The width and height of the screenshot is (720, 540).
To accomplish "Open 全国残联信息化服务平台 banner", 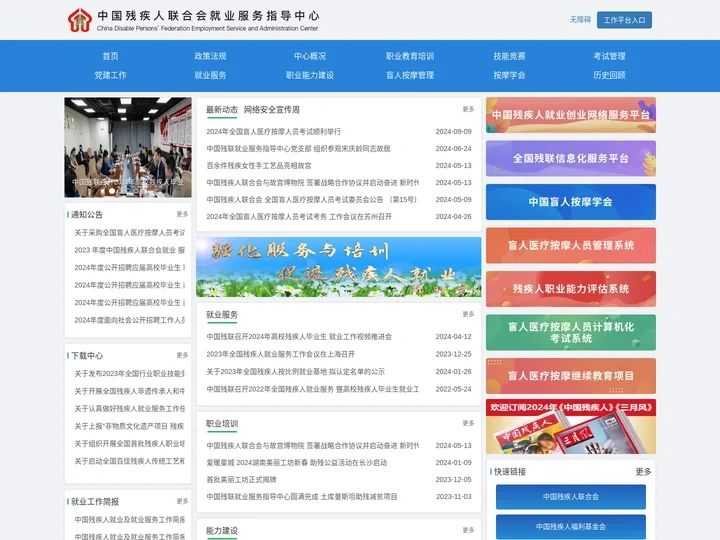I will click(x=571, y=158).
